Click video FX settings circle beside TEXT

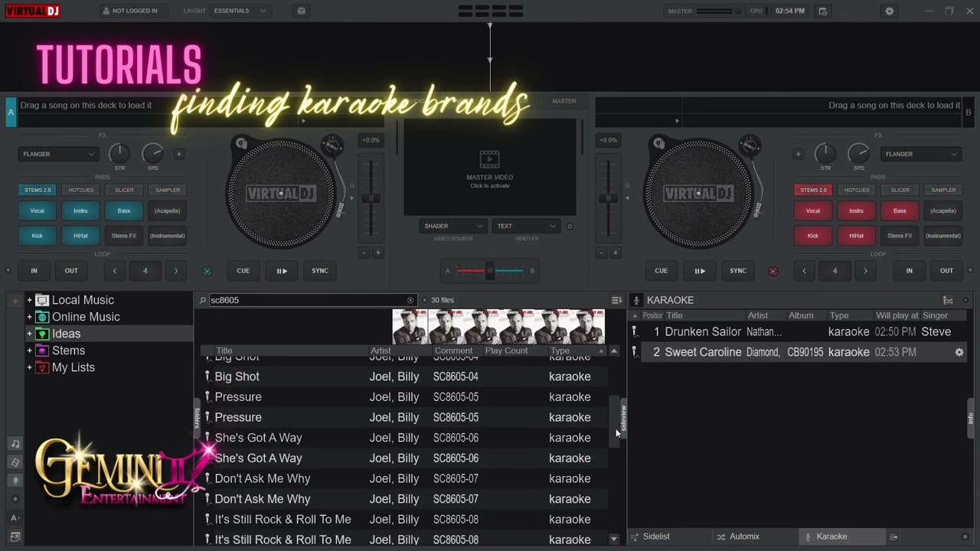point(570,226)
